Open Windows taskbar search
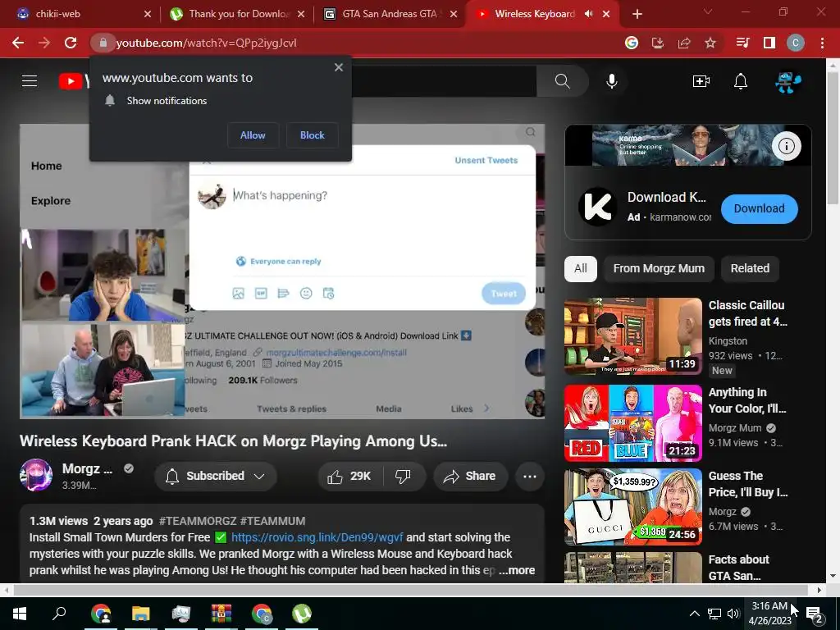 click(x=59, y=614)
